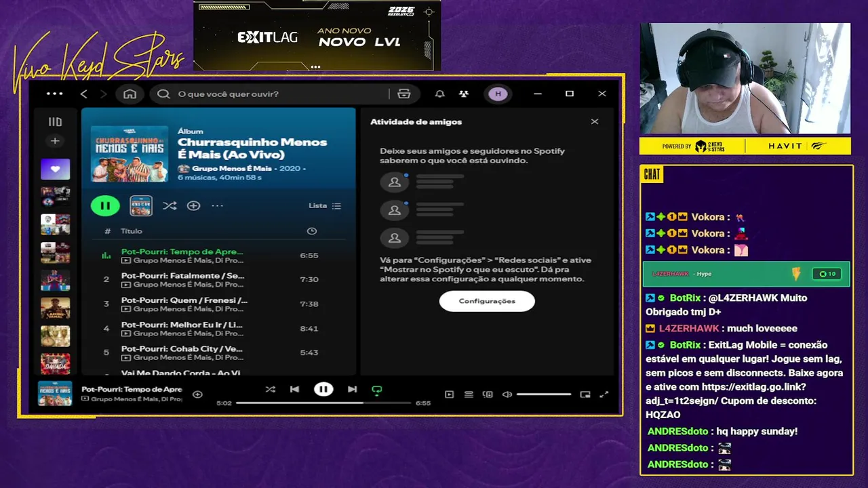Open the now-playing cover in the bottom bar

coord(55,394)
